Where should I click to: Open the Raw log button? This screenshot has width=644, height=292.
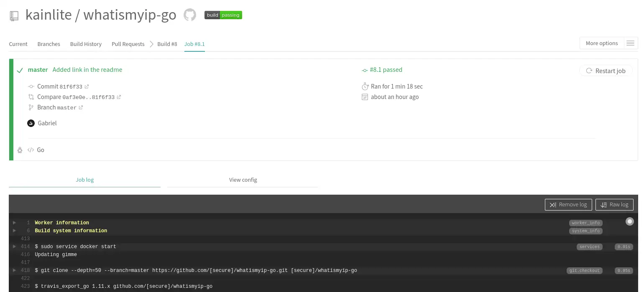[x=614, y=205]
